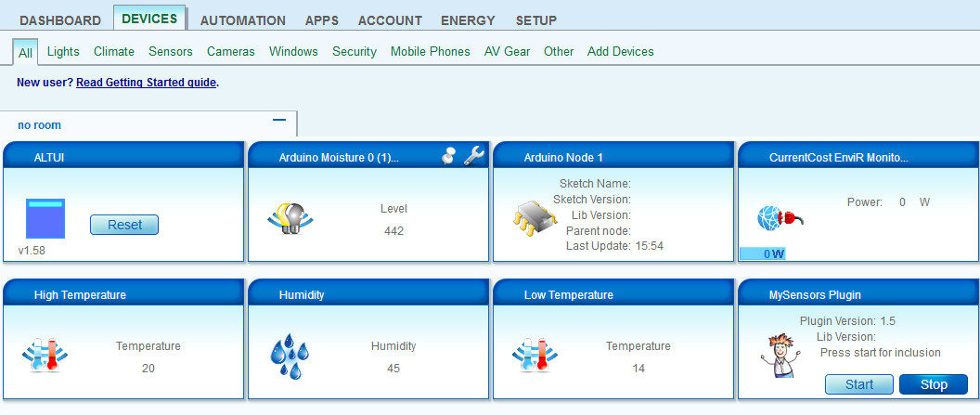Stop MySensors inclusion mode
The height and width of the screenshot is (415, 980).
(933, 384)
